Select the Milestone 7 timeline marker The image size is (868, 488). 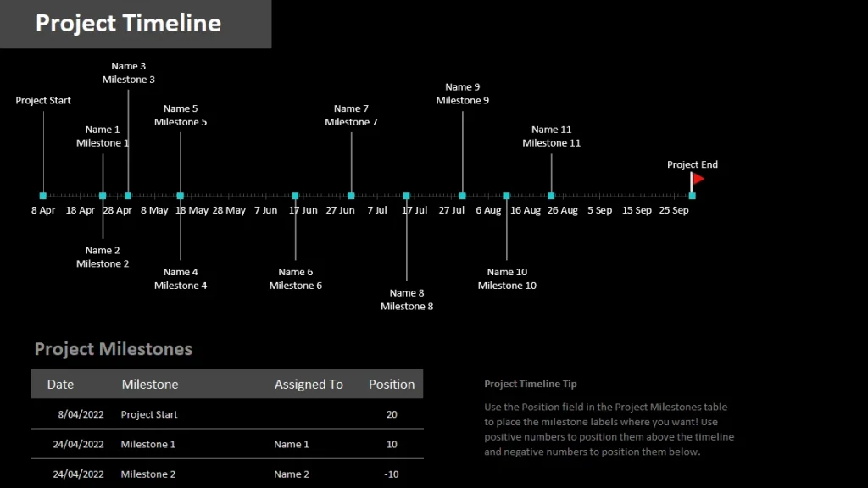pyautogui.click(x=351, y=196)
